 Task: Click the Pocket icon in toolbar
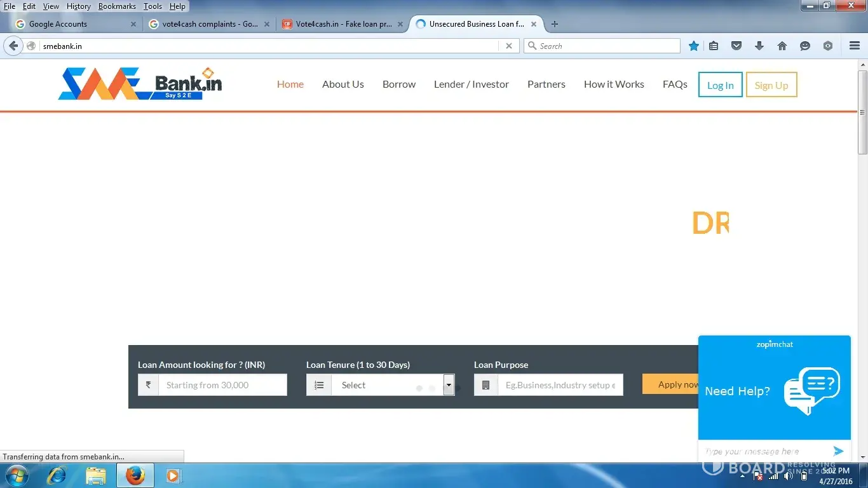pos(736,46)
